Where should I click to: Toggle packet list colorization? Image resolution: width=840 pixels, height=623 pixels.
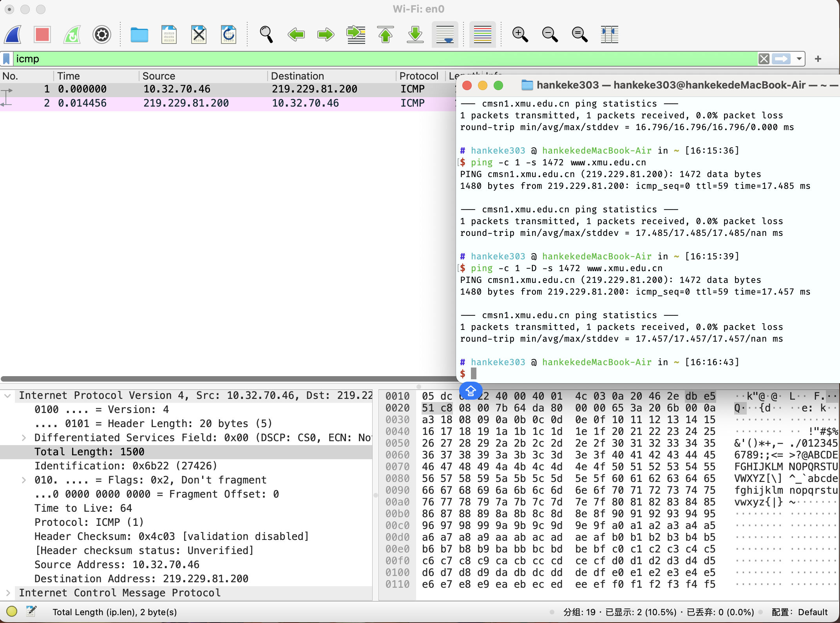[x=483, y=34]
